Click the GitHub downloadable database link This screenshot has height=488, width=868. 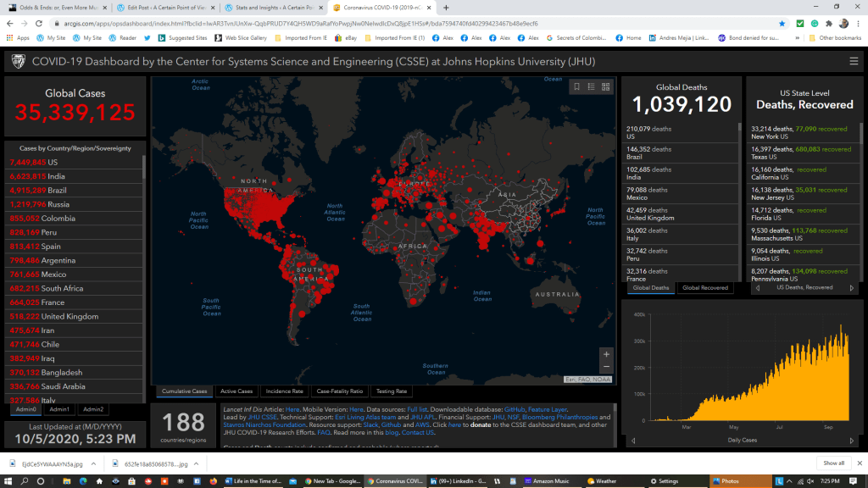tap(515, 409)
